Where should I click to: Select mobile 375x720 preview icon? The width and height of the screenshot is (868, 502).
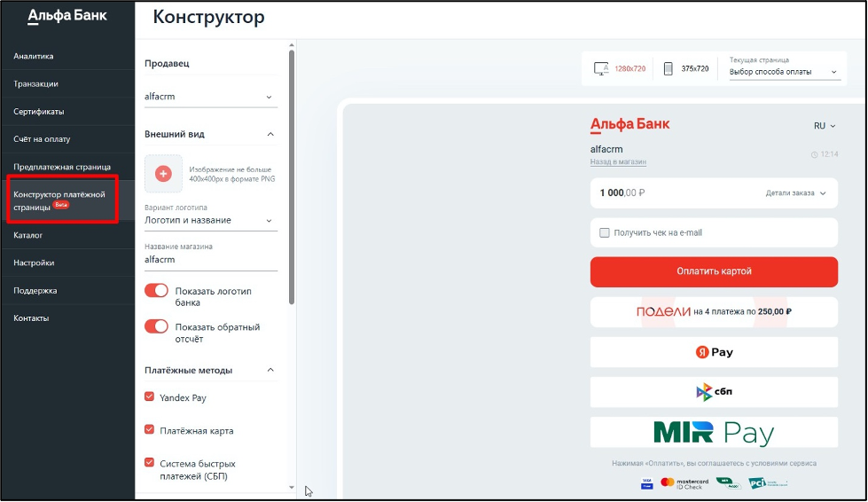(669, 68)
